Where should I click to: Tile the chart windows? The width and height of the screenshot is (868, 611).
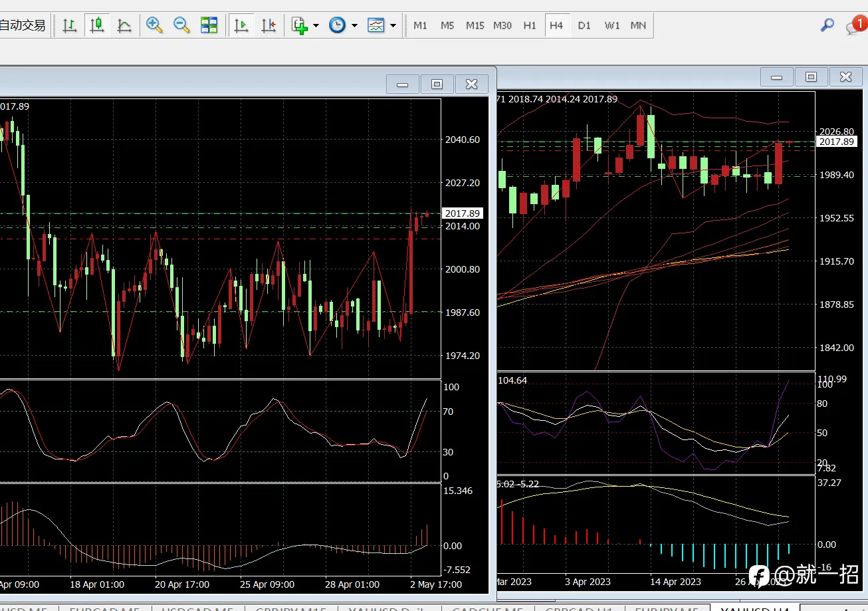click(209, 25)
